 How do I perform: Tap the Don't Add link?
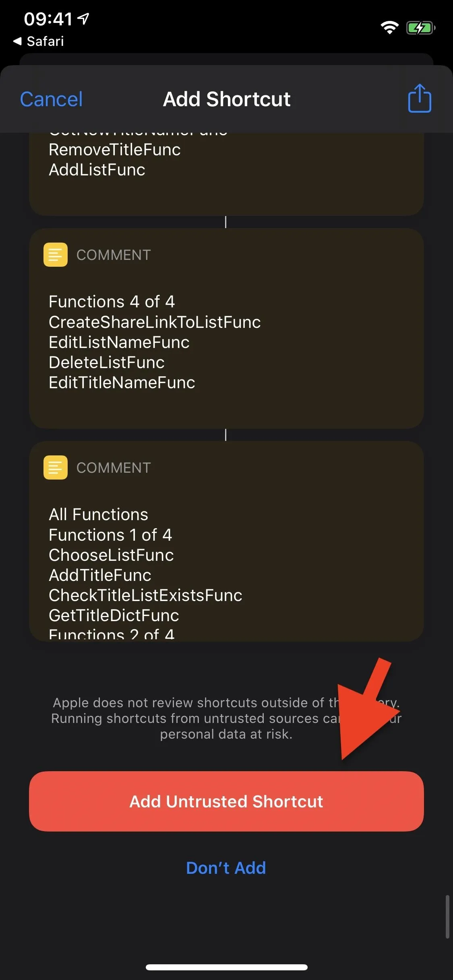[226, 868]
